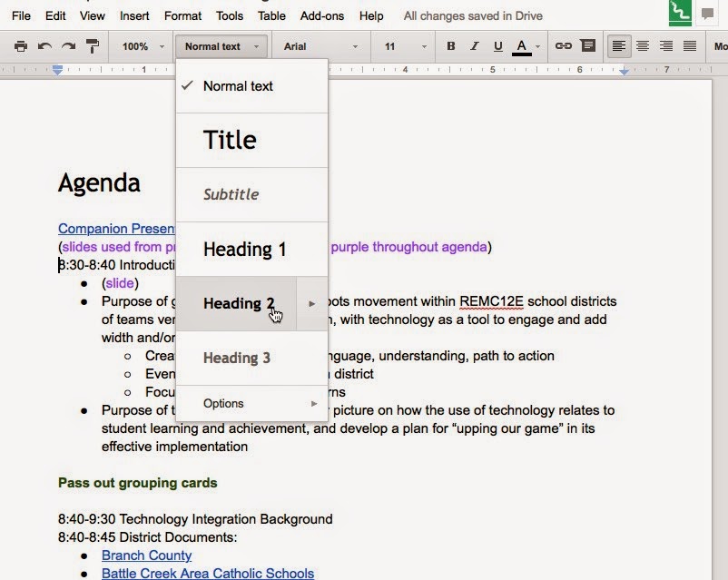Click '8:40-9:30 Technology Integration Background' line

[195, 518]
